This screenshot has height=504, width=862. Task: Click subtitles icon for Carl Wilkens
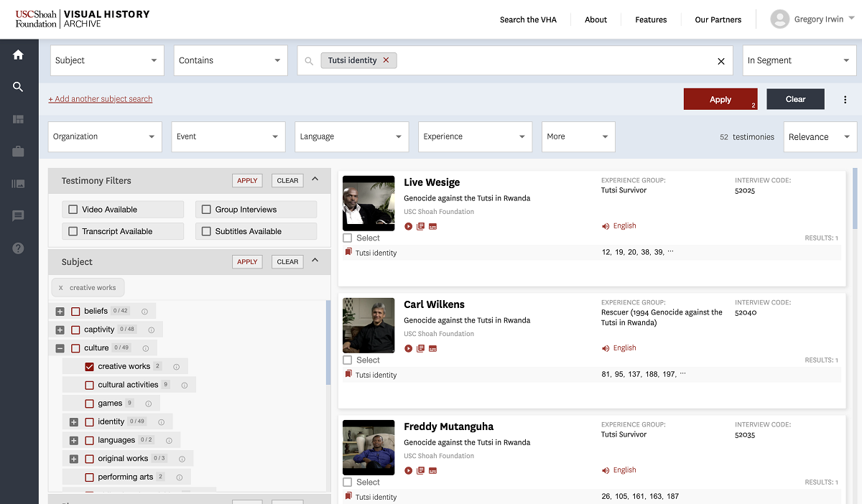432,349
